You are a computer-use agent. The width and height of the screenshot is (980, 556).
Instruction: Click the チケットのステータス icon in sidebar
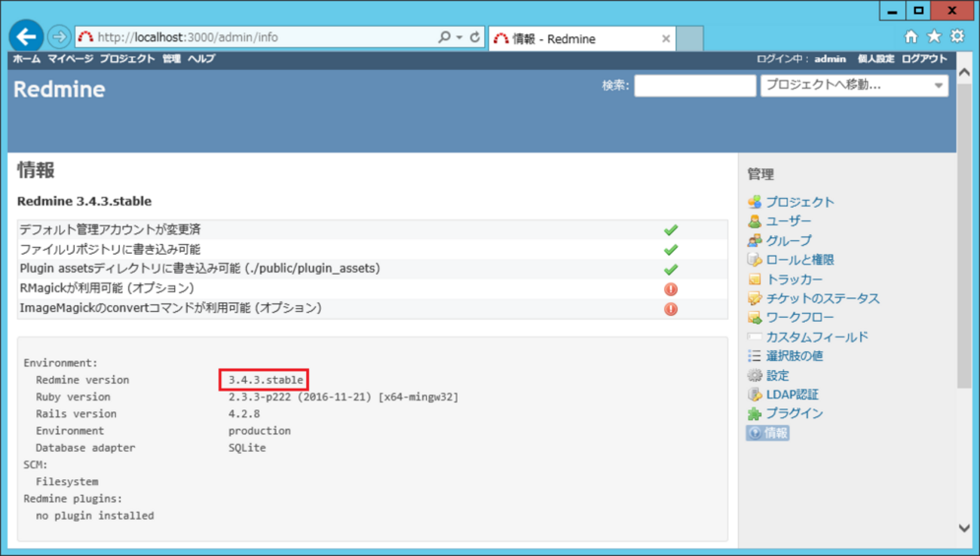754,298
